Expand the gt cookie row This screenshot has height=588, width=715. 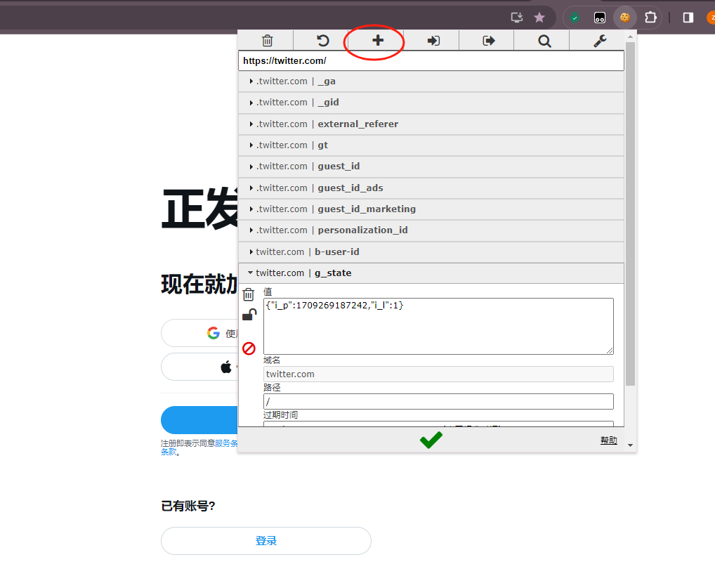point(431,145)
